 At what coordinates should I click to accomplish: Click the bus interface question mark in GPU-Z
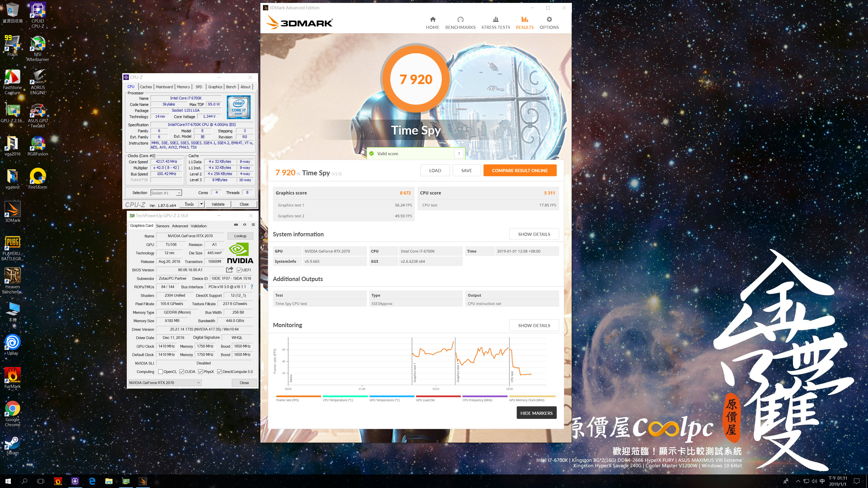252,287
